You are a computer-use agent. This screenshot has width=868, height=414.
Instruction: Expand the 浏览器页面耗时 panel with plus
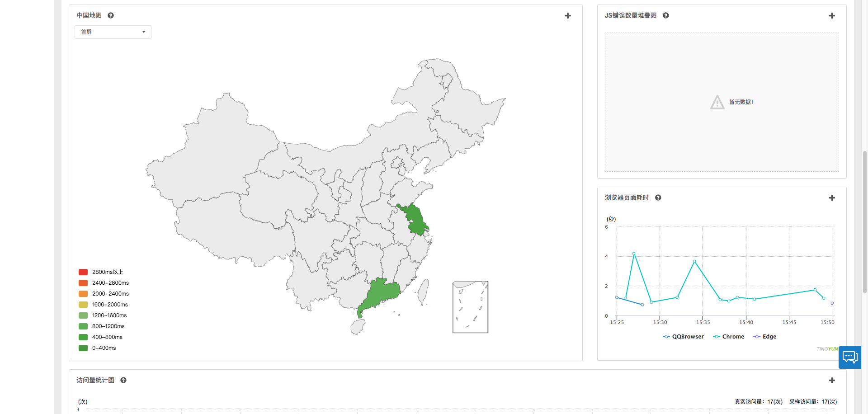(x=832, y=198)
